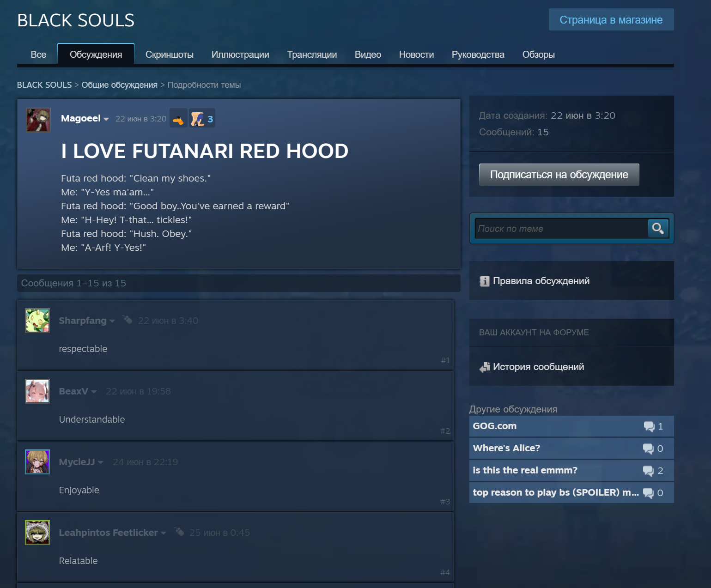The height and width of the screenshot is (588, 711).
Task: Click the 'Дата создания: 22 июн в 3:20' text
Action: click(x=547, y=115)
